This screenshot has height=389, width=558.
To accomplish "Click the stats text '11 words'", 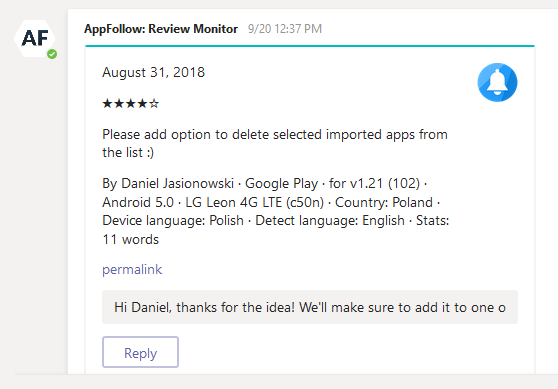I will click(130, 240).
